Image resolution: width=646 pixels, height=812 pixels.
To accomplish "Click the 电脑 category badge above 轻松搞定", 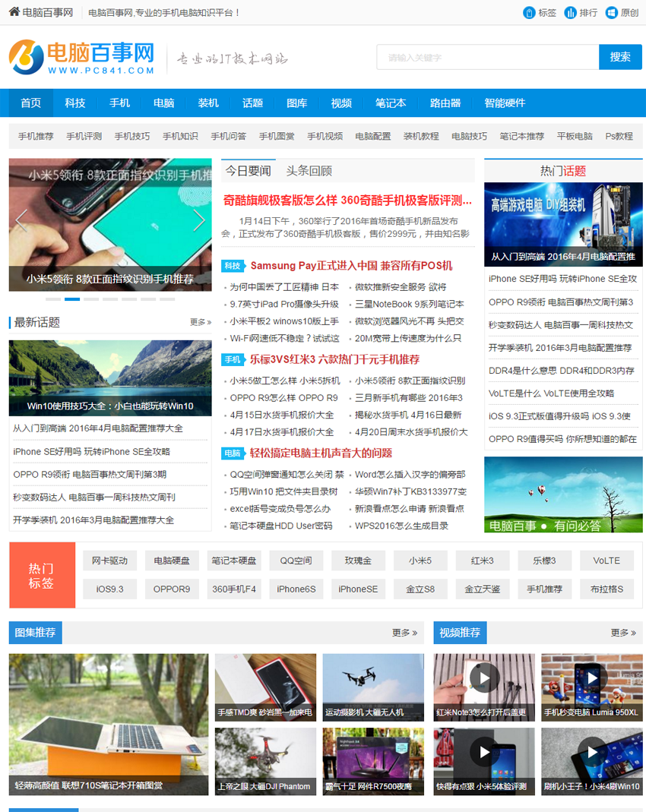I will tap(233, 453).
